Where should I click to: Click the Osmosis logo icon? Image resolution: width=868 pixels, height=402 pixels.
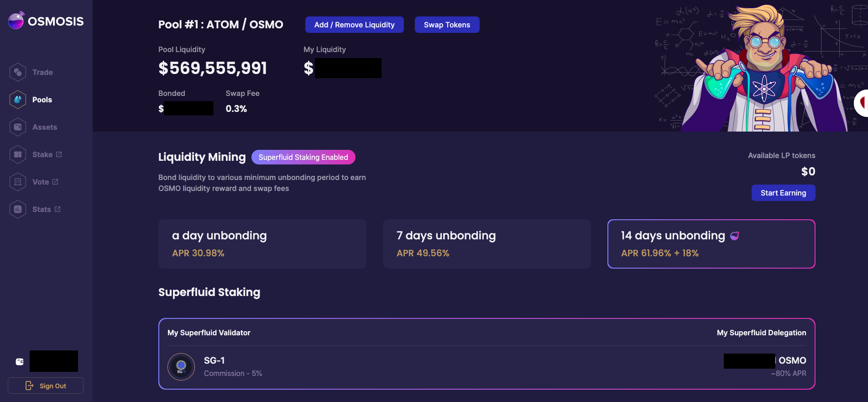click(16, 21)
